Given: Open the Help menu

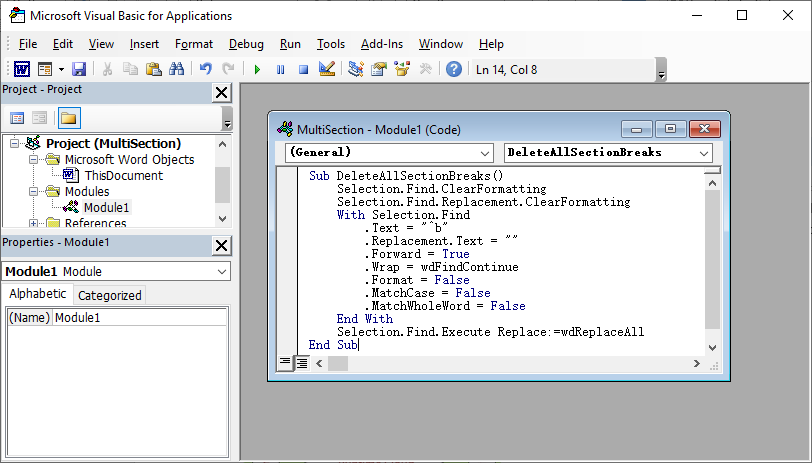Looking at the screenshot, I should (491, 44).
